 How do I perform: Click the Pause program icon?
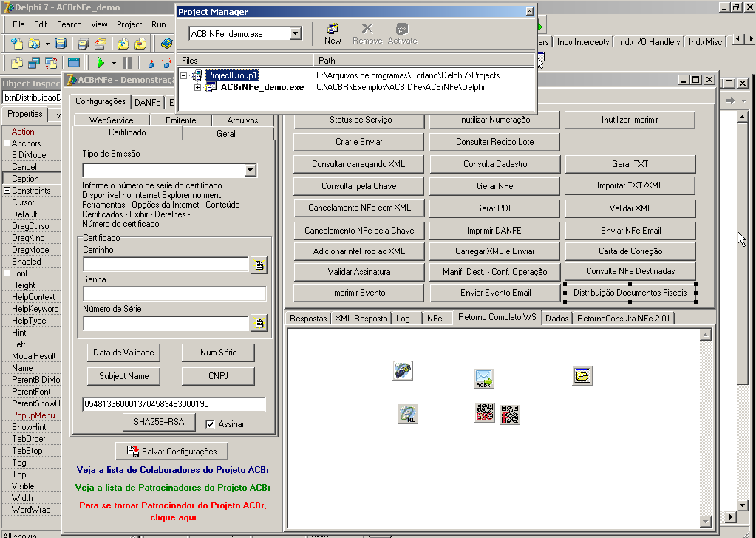[127, 63]
